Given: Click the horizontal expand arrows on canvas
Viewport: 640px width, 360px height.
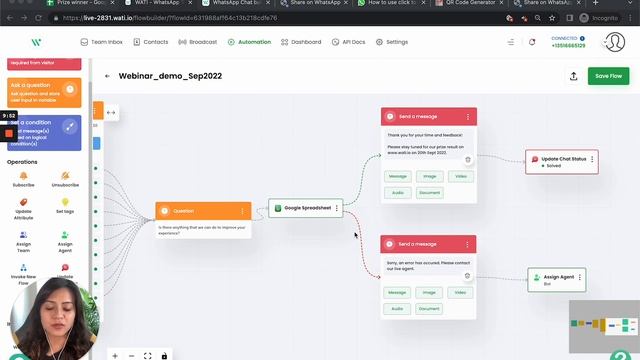Looking at the screenshot, I should [x=111, y=113].
